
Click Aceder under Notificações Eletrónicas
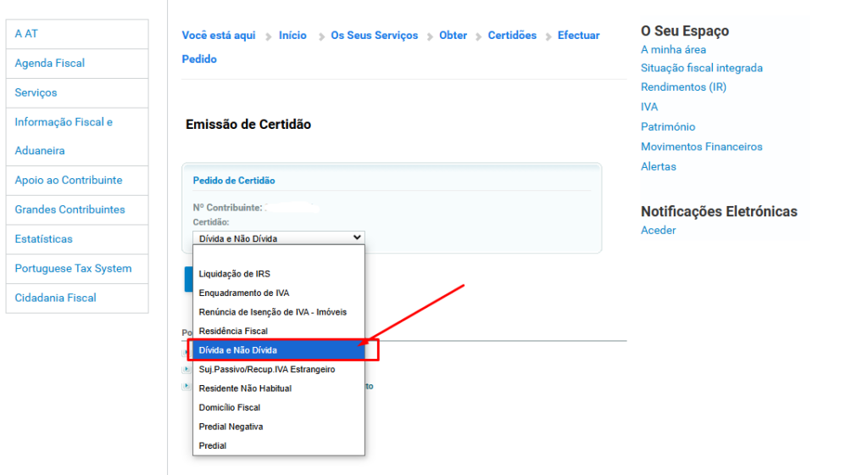(x=658, y=231)
